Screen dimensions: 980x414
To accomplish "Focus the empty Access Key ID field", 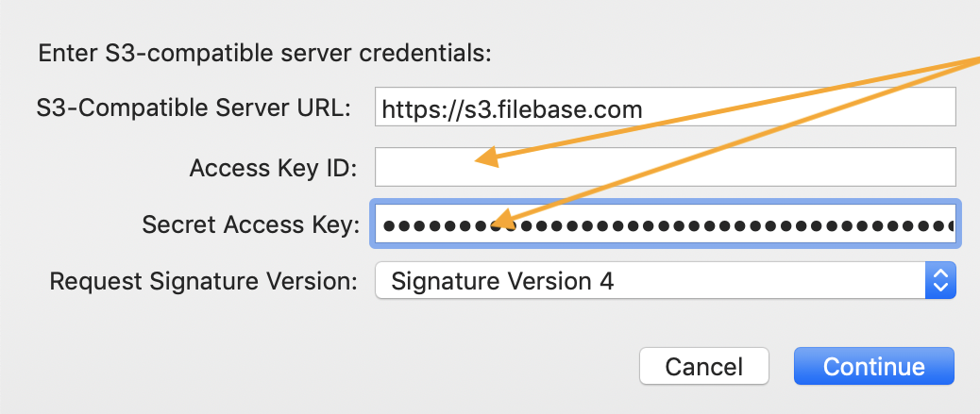I will coord(665,167).
